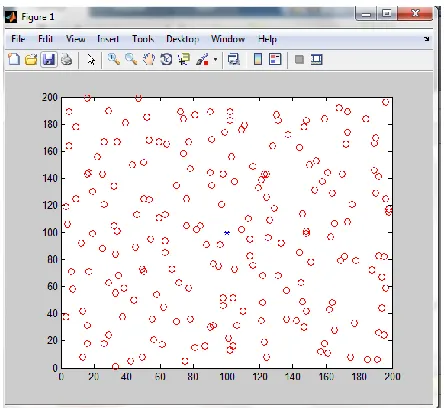Open the Window menu

[x=228, y=39]
